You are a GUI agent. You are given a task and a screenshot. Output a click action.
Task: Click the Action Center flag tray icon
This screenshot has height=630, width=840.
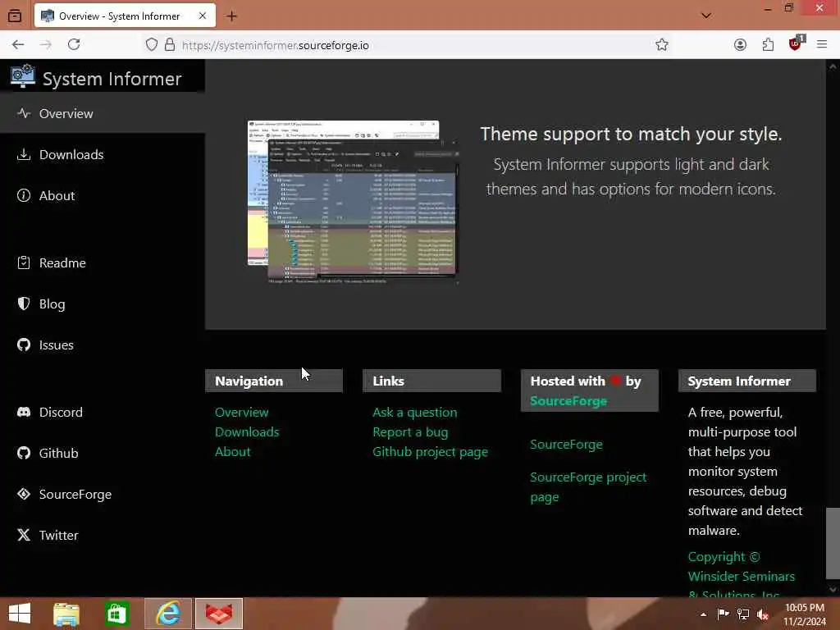723,614
